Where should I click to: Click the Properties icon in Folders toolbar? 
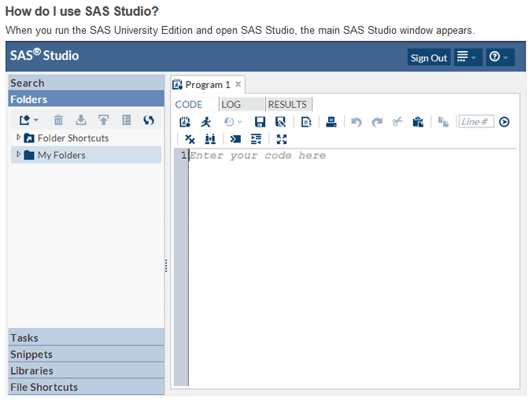point(126,120)
